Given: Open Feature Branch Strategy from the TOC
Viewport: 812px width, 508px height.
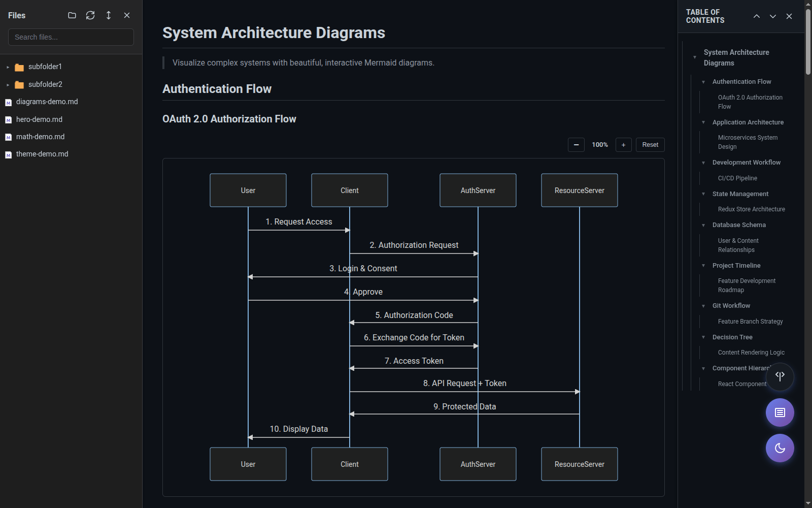Looking at the screenshot, I should coord(750,321).
